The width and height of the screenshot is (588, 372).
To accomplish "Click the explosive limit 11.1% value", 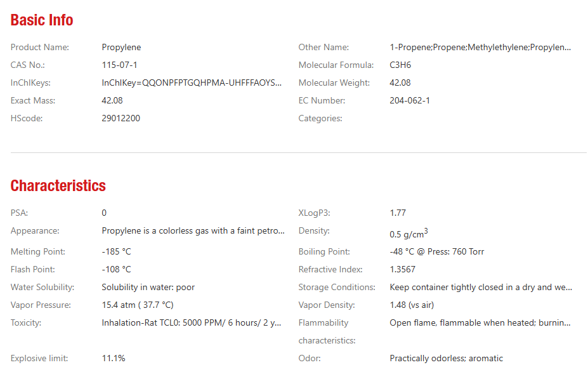I will coord(114,359).
